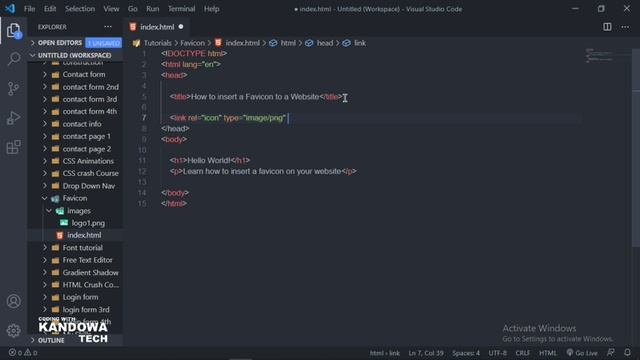
Task: Open the Login form folder
Action: 80,297
